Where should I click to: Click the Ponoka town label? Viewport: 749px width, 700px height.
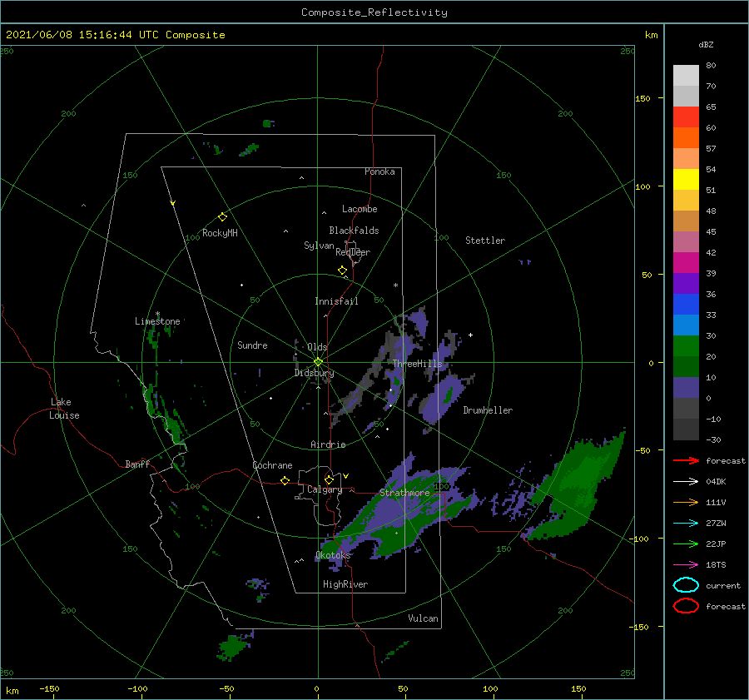coord(379,171)
